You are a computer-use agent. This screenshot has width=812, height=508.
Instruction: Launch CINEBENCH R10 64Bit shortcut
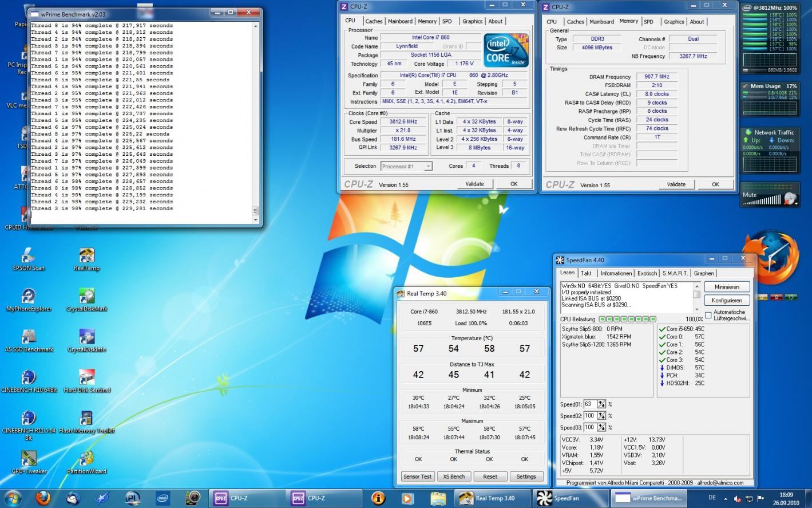click(x=29, y=381)
